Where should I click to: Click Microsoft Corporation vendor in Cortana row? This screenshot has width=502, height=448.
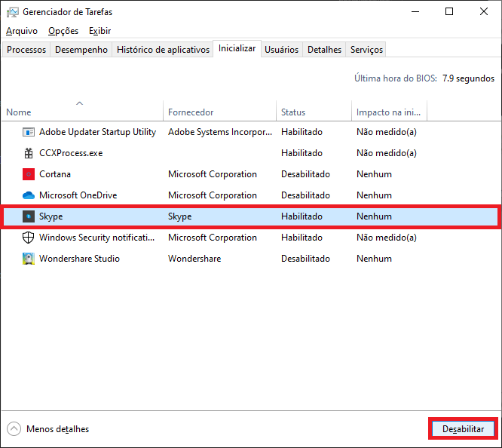(x=213, y=174)
